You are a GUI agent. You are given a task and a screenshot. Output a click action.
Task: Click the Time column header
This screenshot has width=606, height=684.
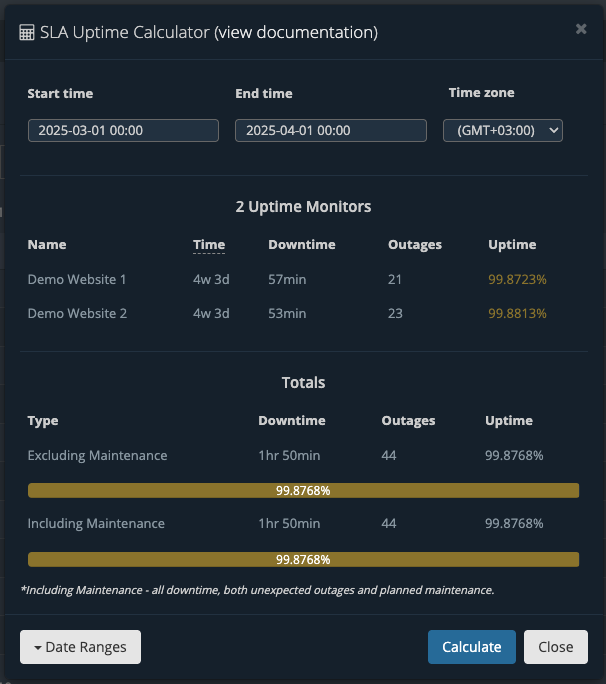[x=209, y=245]
